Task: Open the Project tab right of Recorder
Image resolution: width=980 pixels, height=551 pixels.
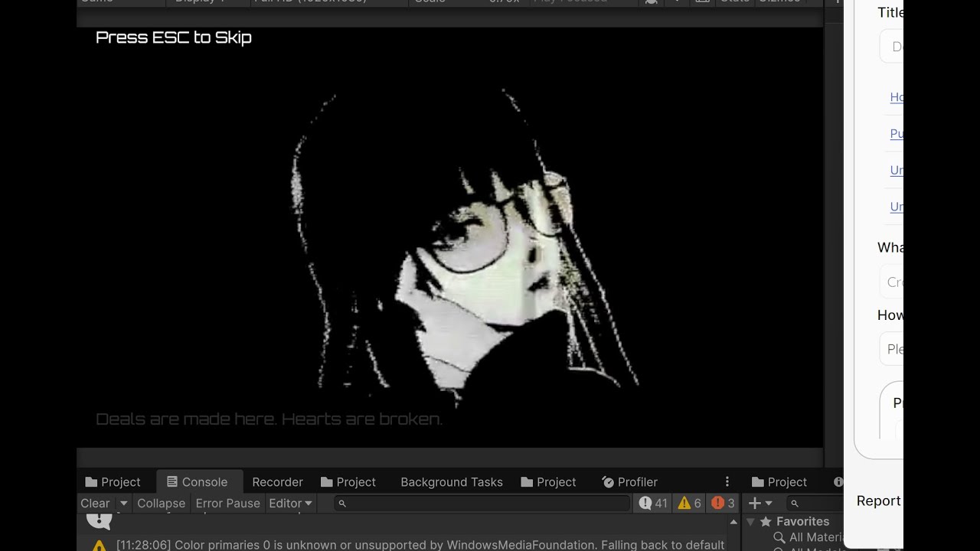Action: pyautogui.click(x=348, y=482)
